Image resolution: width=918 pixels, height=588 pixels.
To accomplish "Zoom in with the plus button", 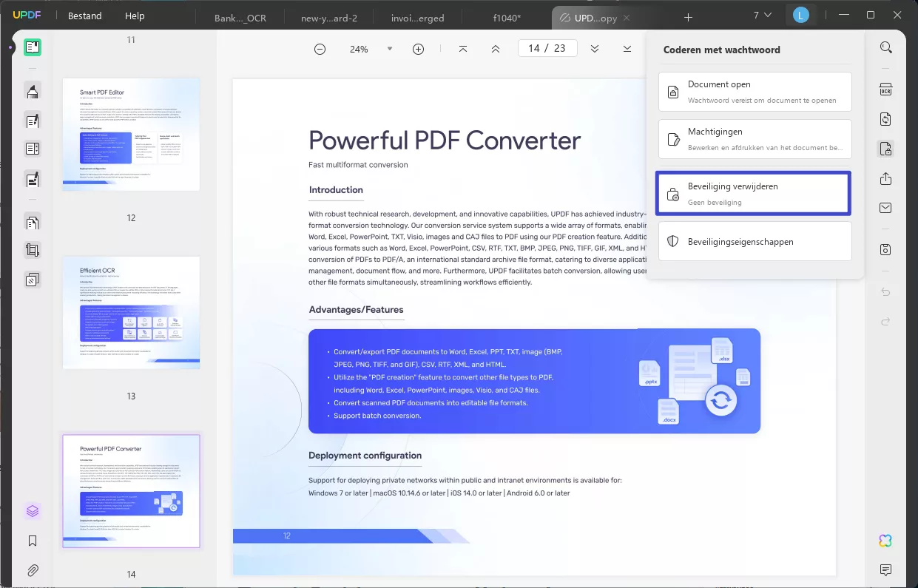I will click(x=418, y=49).
